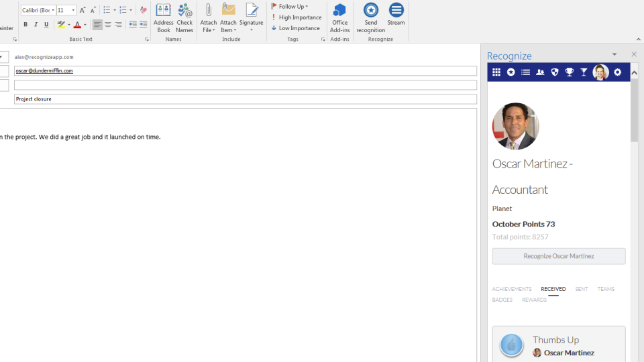Click the Project closure subject field
This screenshot has height=362, width=644.
coord(246,99)
